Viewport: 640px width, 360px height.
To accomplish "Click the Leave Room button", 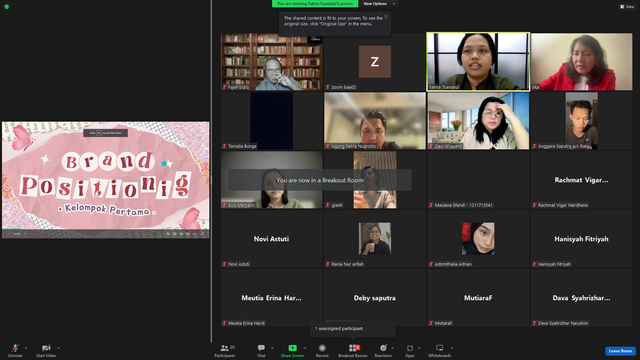I will [x=620, y=351].
